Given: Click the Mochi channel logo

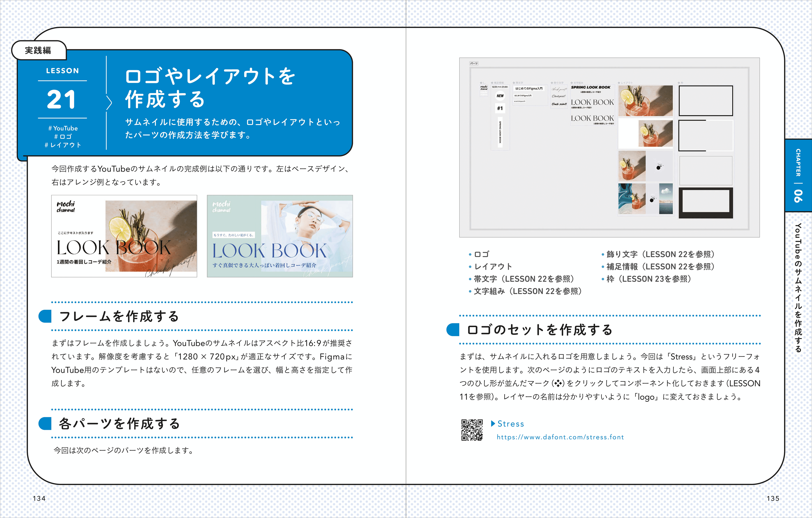Looking at the screenshot, I should click(484, 88).
